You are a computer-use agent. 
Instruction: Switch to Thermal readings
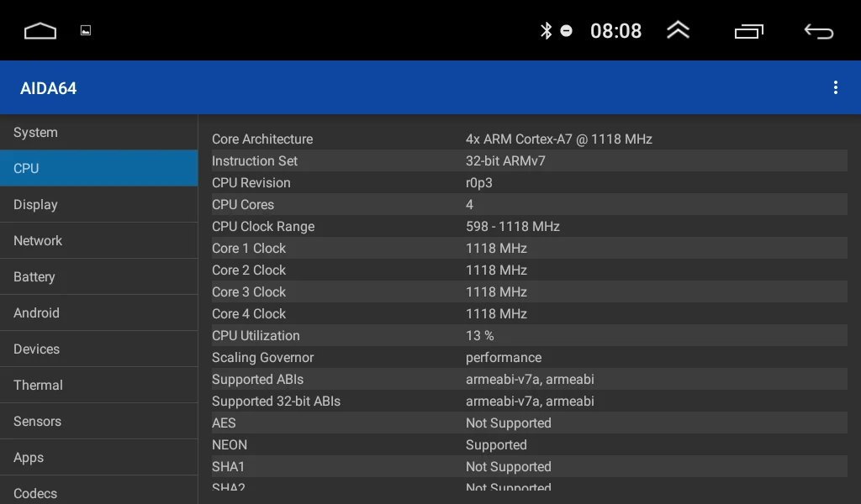(99, 386)
